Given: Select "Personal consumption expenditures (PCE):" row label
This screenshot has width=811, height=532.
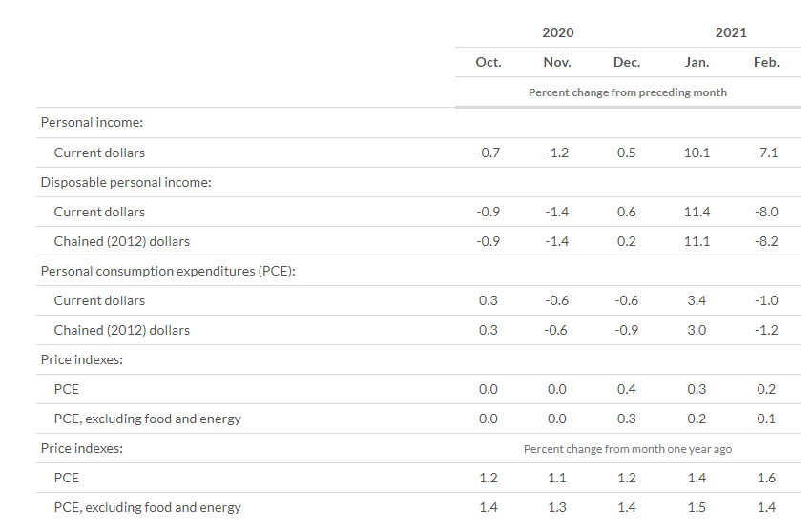Looking at the screenshot, I should [168, 271].
